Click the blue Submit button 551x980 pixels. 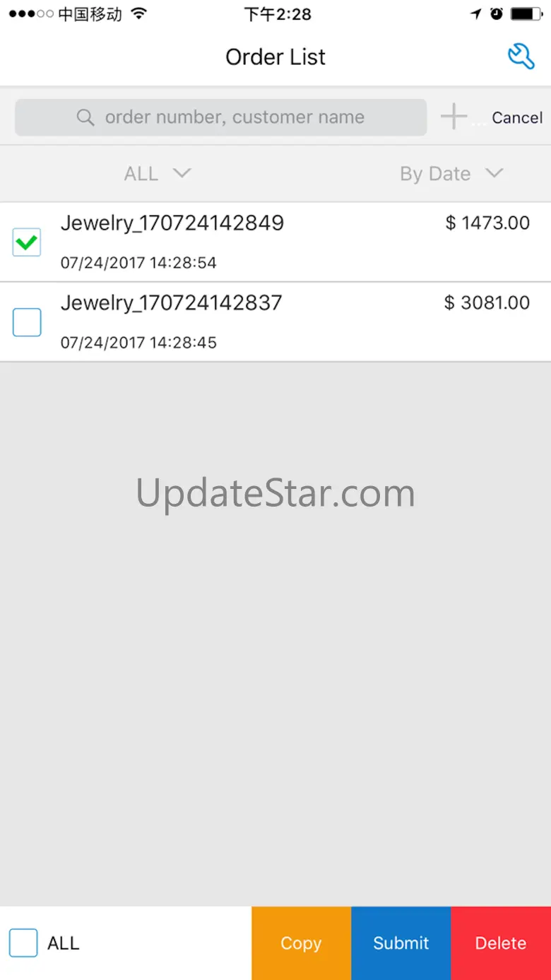tap(401, 943)
